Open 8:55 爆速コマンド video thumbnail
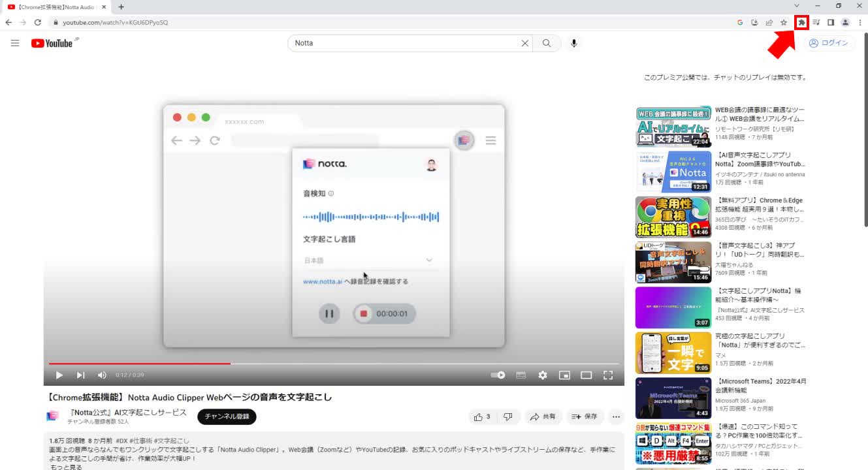 click(673, 443)
